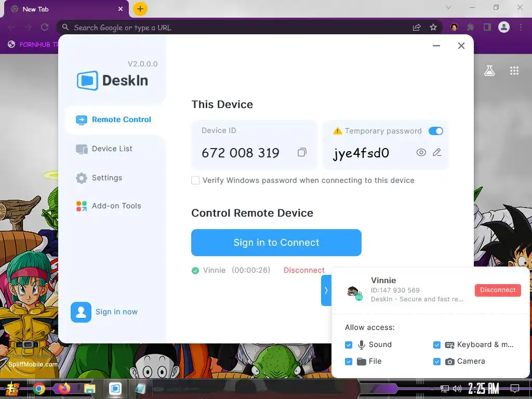Click Sign in now link

point(116,312)
